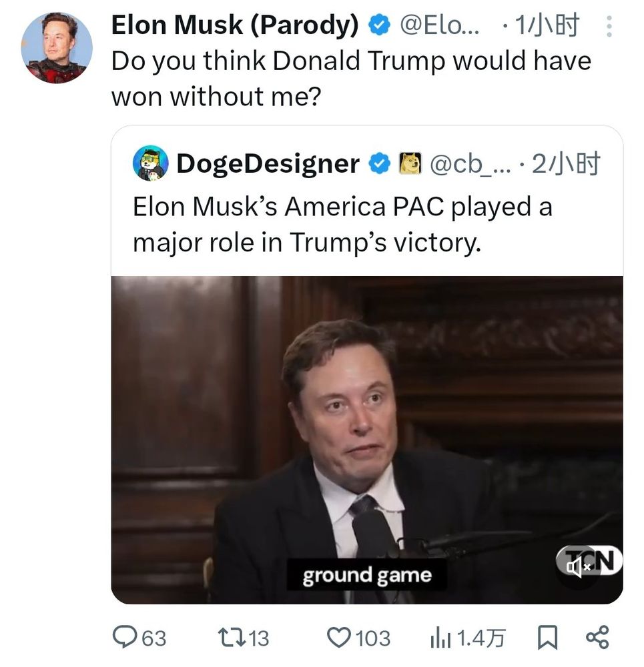Click the Doge affiliate badge

(x=410, y=163)
